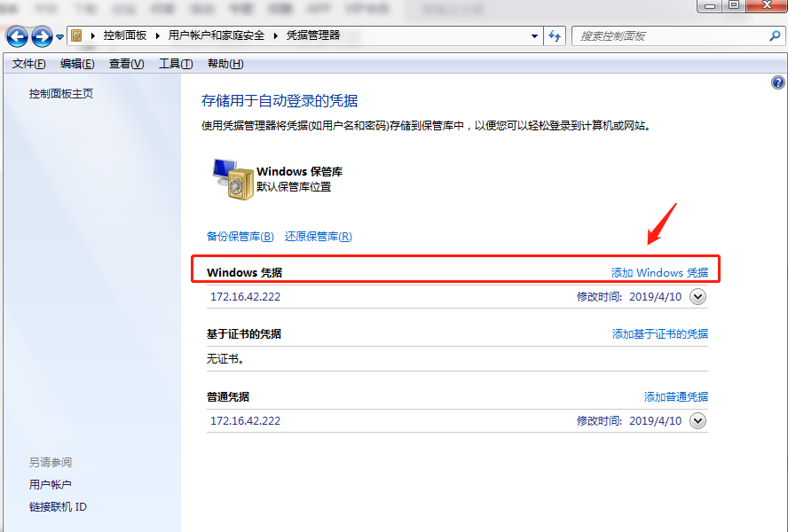The height and width of the screenshot is (532, 788).
Task: Open the 帮助(H) menu
Action: tap(225, 64)
